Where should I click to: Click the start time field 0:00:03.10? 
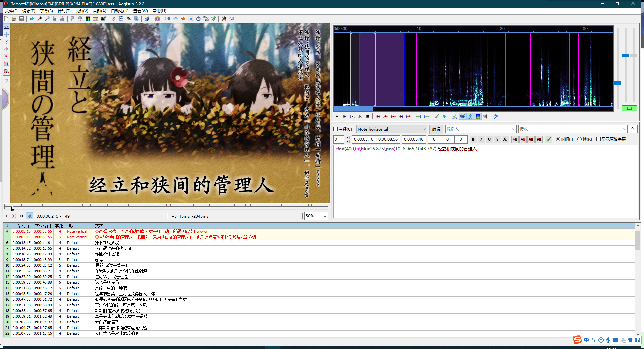363,139
